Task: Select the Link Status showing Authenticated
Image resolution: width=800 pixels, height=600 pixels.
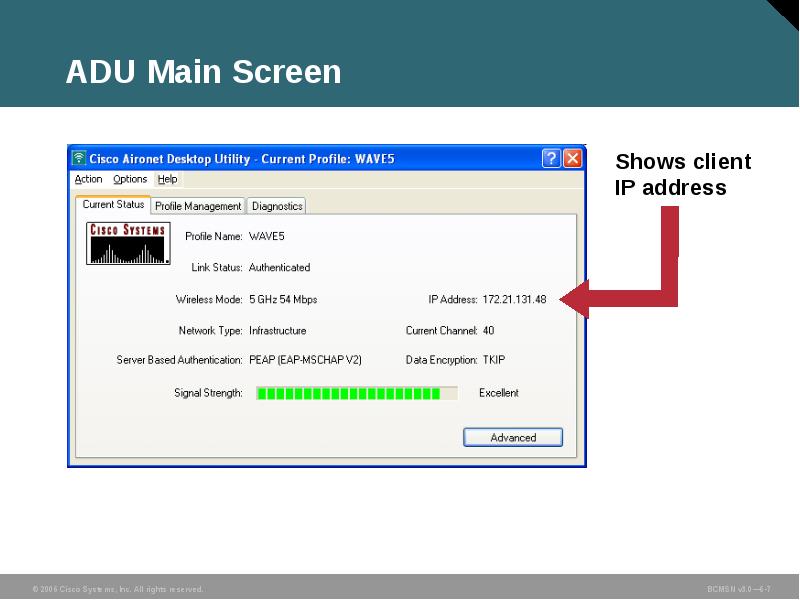Action: pos(282,267)
